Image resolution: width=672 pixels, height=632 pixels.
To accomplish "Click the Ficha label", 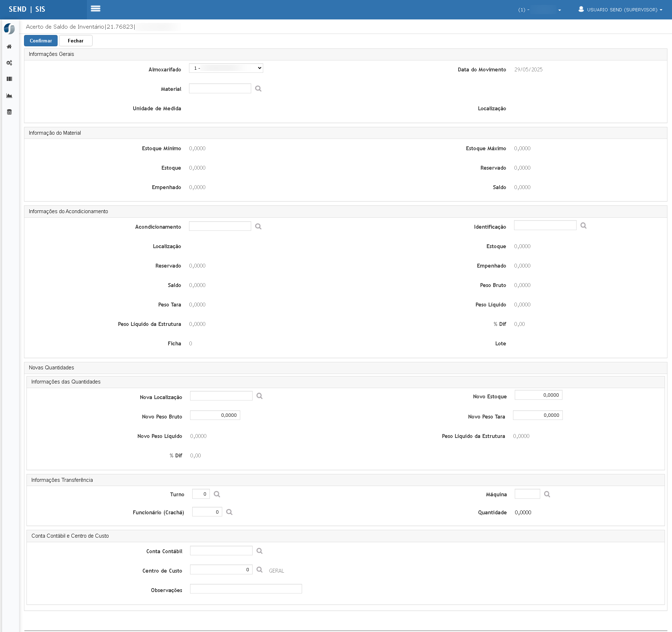I will pyautogui.click(x=175, y=344).
